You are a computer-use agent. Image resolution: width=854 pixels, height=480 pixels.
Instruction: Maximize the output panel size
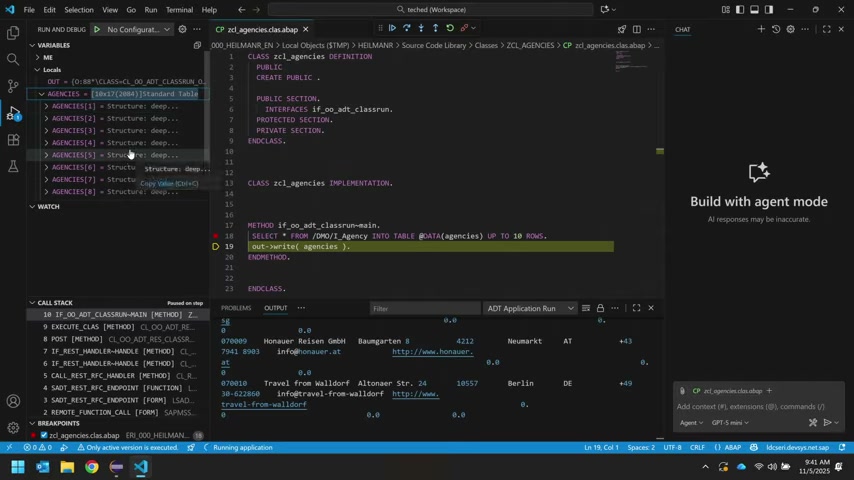[637, 308]
